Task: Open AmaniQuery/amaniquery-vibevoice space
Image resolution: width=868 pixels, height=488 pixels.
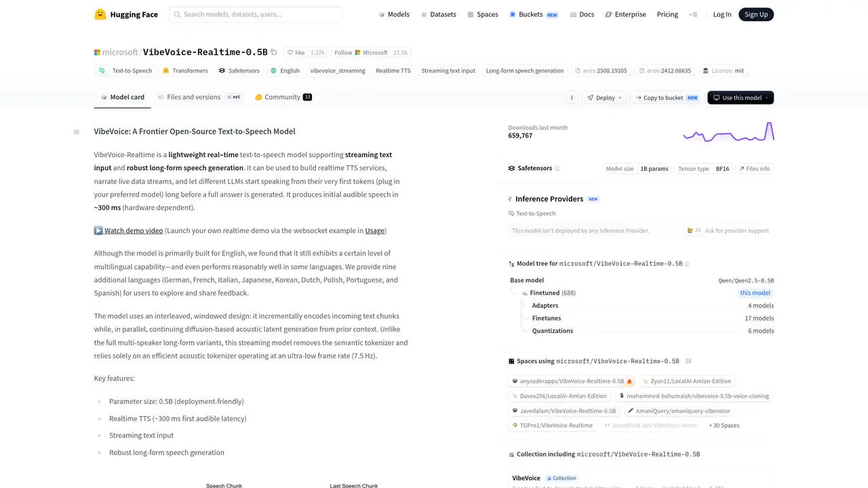Action: click(679, 411)
